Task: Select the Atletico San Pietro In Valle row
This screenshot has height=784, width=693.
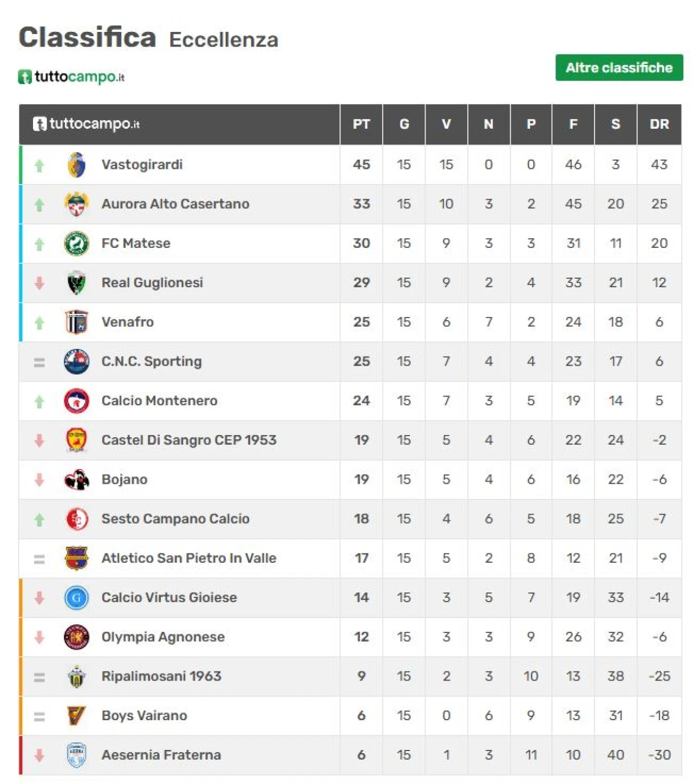Action: (350, 558)
